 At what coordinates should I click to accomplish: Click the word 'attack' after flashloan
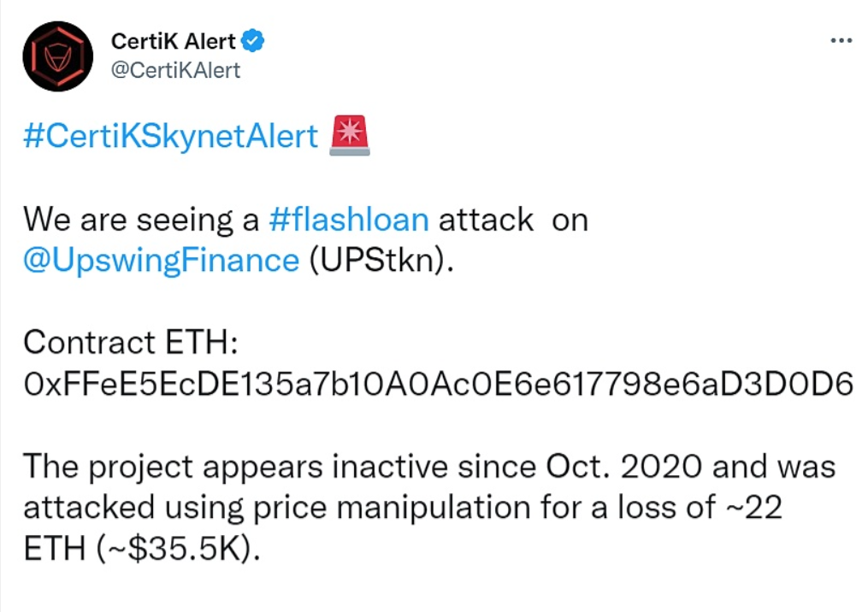click(x=486, y=220)
